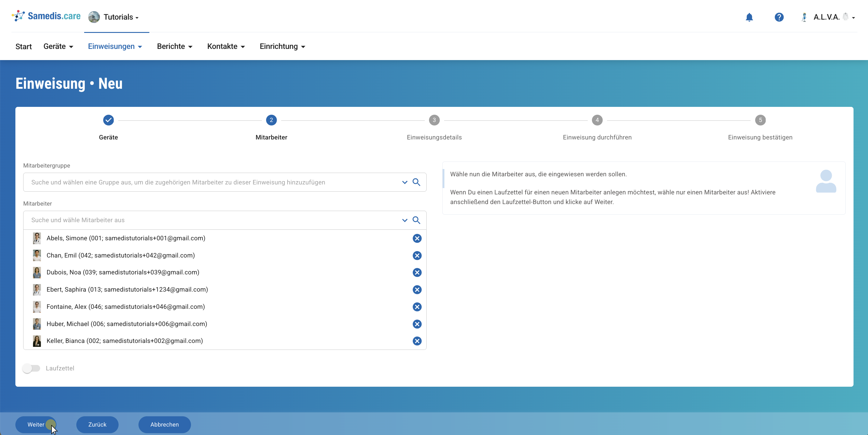Viewport: 868px width, 435px height.
Task: Open the Berichte menu
Action: 174,46
